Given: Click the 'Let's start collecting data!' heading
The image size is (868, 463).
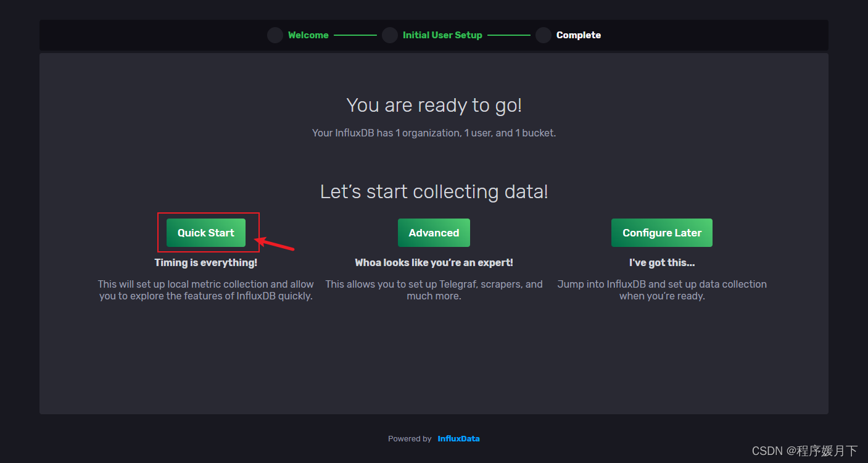Looking at the screenshot, I should coord(434,192).
